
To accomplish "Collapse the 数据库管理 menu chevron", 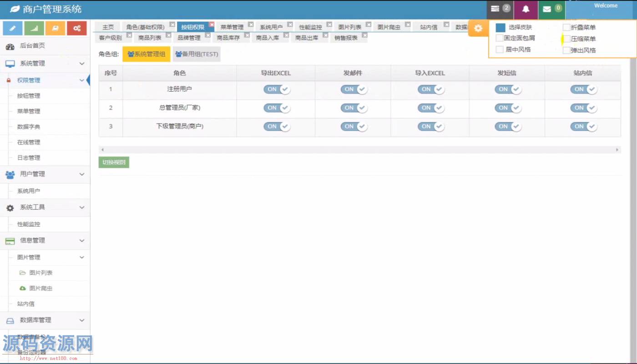I will click(x=82, y=320).
